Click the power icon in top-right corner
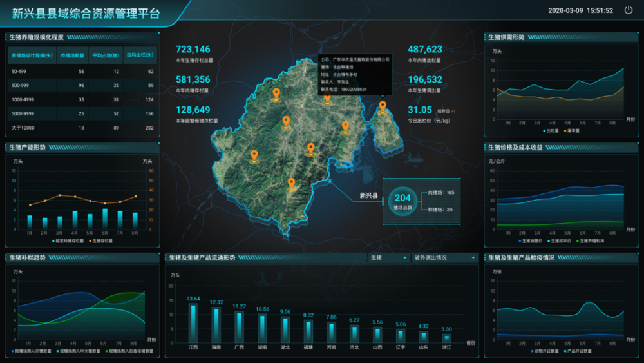Viewport: 644px width, 363px height. click(x=629, y=11)
